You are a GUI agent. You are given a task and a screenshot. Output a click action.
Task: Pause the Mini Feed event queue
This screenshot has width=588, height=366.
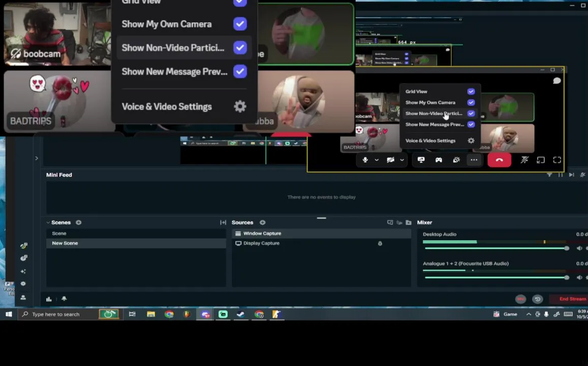pyautogui.click(x=560, y=175)
